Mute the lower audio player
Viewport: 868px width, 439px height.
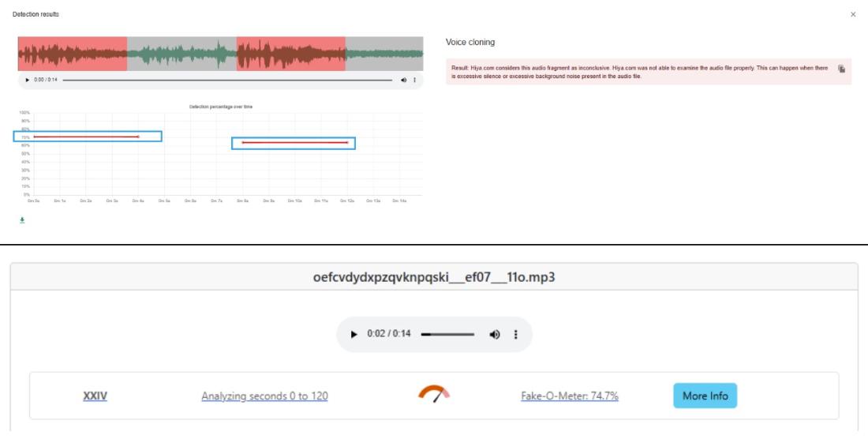(x=494, y=335)
